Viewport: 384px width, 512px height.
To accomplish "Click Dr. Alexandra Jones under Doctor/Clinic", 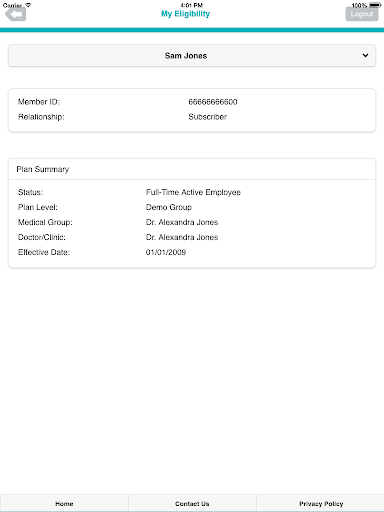I will [182, 237].
